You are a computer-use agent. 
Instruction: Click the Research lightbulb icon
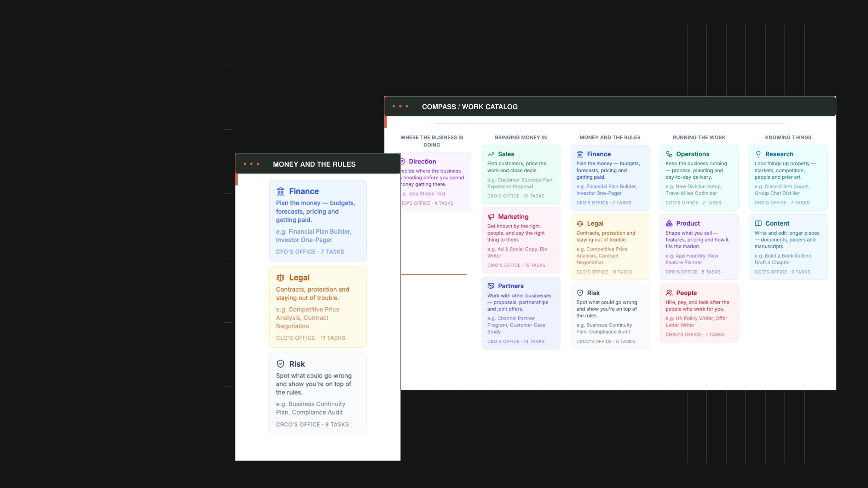(758, 154)
